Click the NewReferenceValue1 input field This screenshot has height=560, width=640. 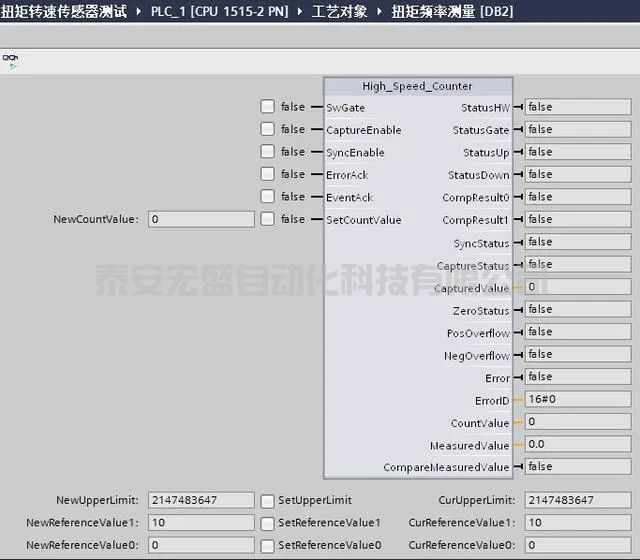[x=201, y=523]
